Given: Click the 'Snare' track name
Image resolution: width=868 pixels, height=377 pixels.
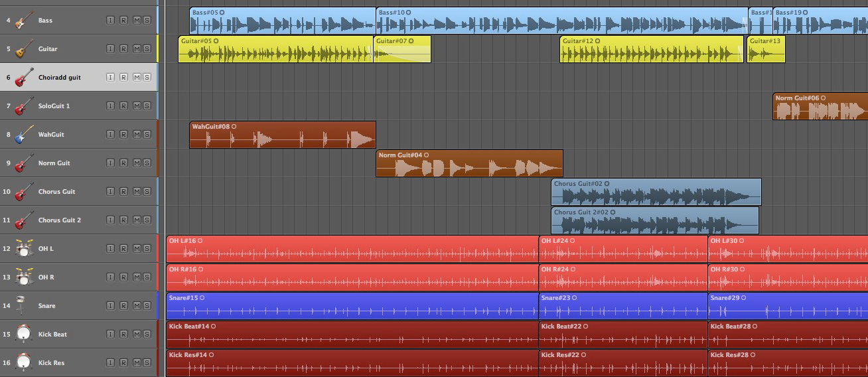Looking at the screenshot, I should pyautogui.click(x=47, y=306).
